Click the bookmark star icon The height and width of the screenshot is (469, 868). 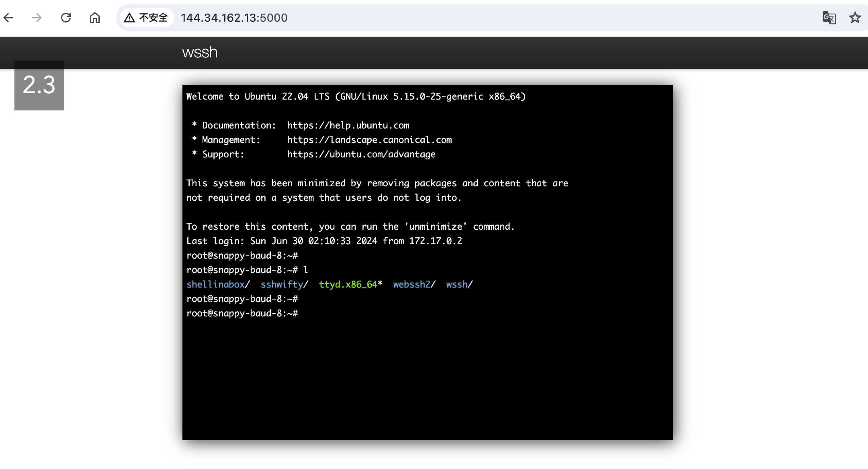[855, 18]
